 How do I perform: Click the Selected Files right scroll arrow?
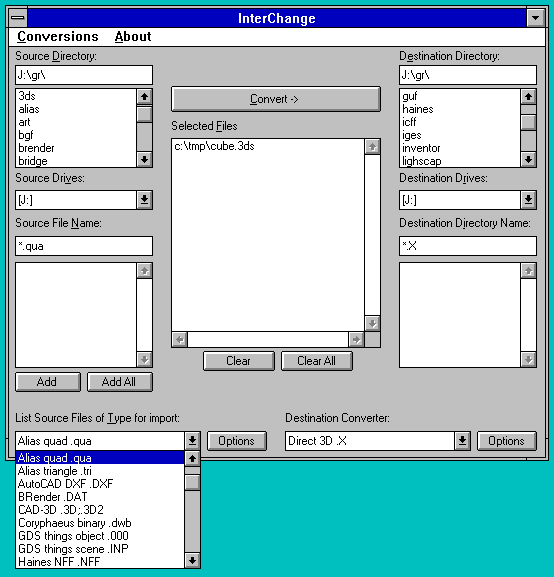coord(356,339)
